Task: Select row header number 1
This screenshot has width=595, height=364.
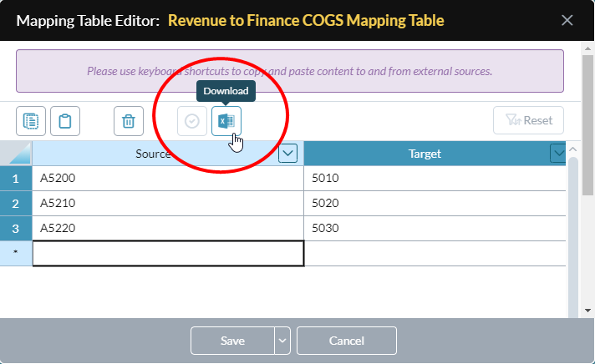Action: point(16,178)
